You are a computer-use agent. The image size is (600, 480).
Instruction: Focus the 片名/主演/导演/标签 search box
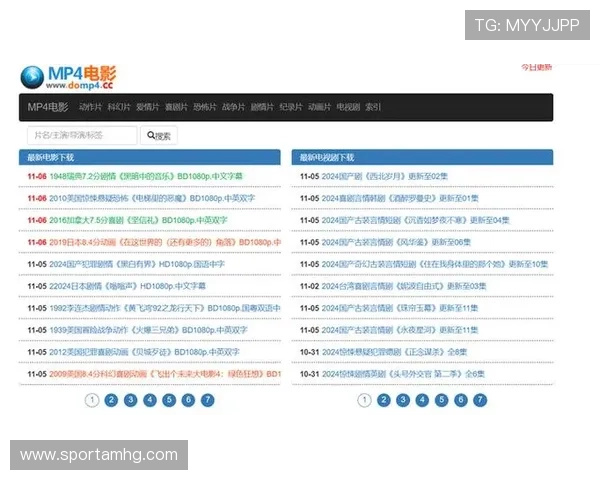pos(82,135)
